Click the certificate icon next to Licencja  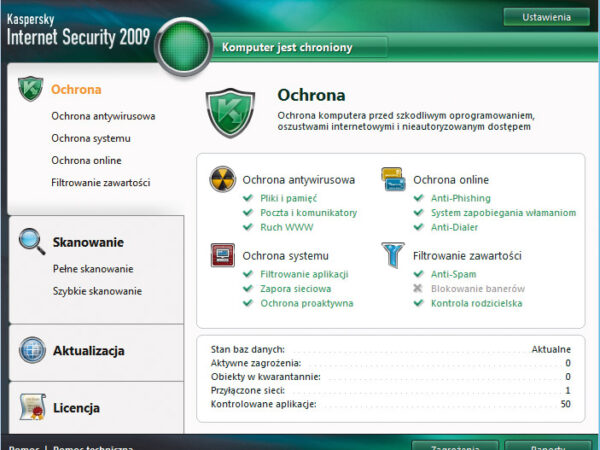pyautogui.click(x=32, y=406)
